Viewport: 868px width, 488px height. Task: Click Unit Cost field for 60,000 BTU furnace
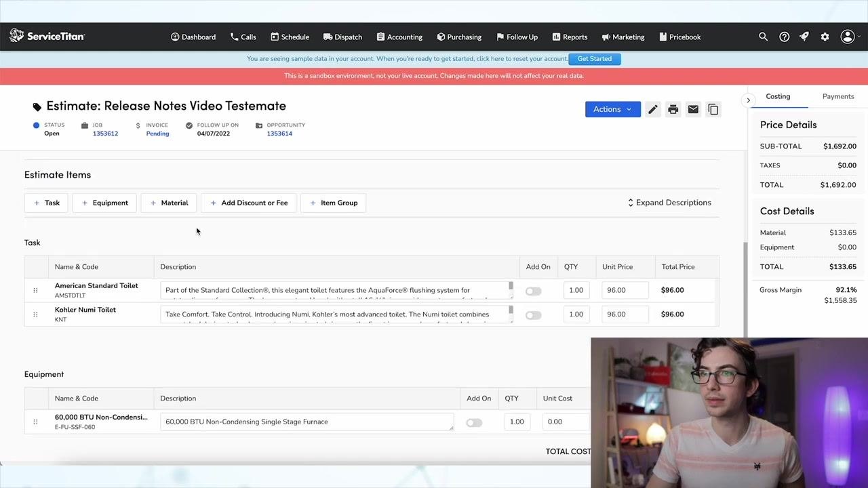pos(566,422)
